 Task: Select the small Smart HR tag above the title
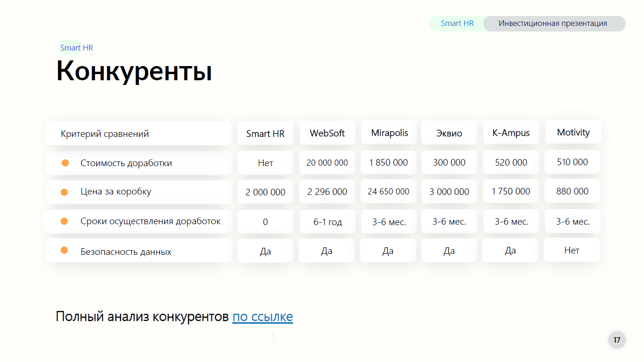pyautogui.click(x=76, y=48)
